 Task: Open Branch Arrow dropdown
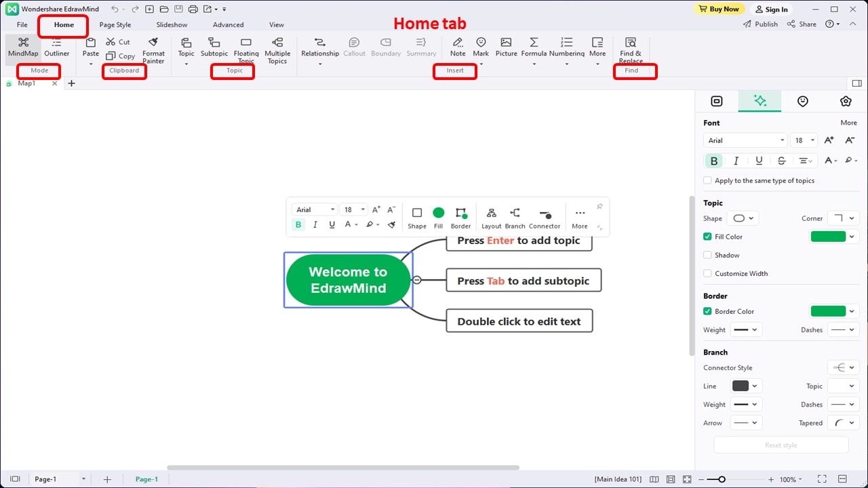point(746,422)
